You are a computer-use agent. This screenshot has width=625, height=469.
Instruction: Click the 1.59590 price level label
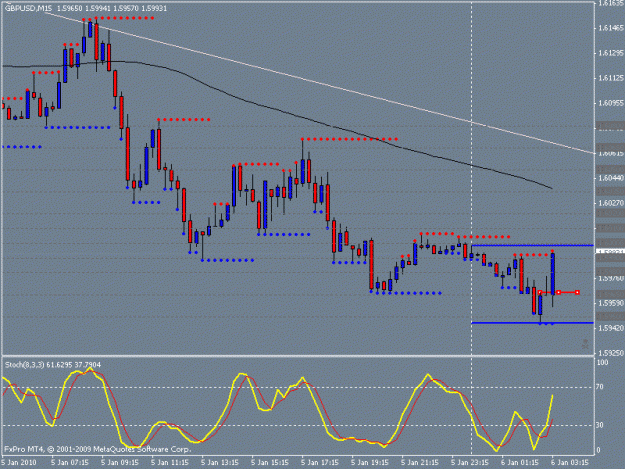tap(611, 303)
